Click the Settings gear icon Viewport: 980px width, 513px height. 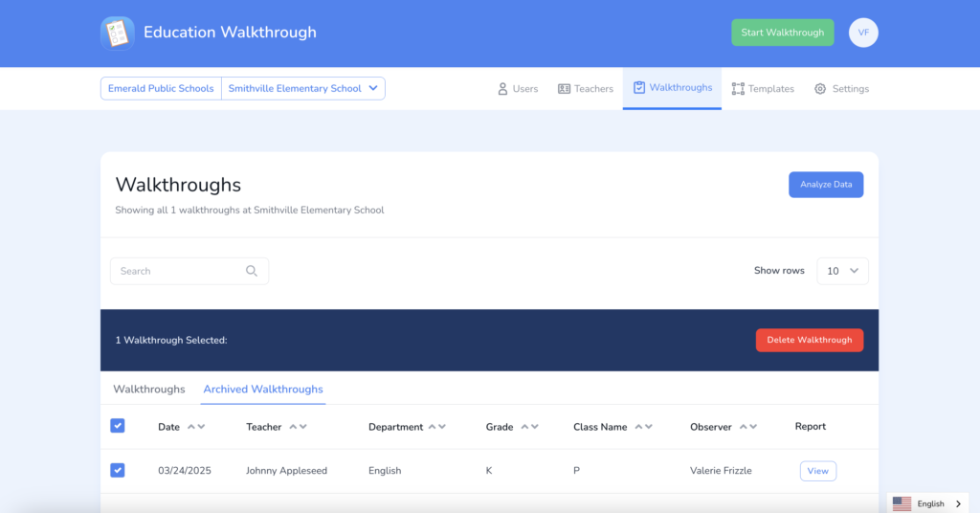click(x=820, y=89)
